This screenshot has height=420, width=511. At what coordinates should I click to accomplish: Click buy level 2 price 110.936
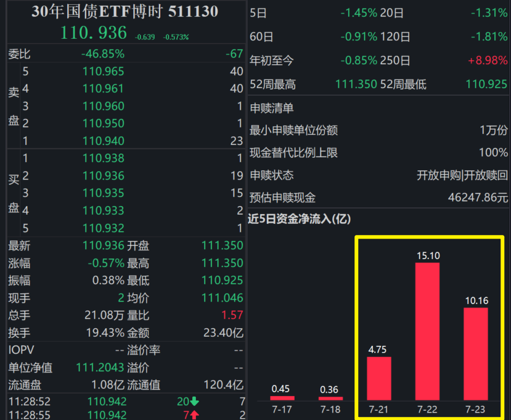click(x=104, y=176)
